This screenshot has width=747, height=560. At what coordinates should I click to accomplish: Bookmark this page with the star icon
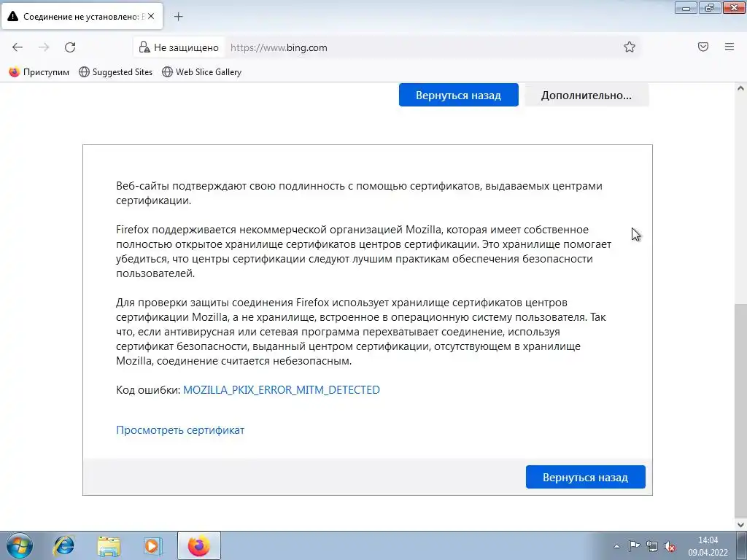630,47
